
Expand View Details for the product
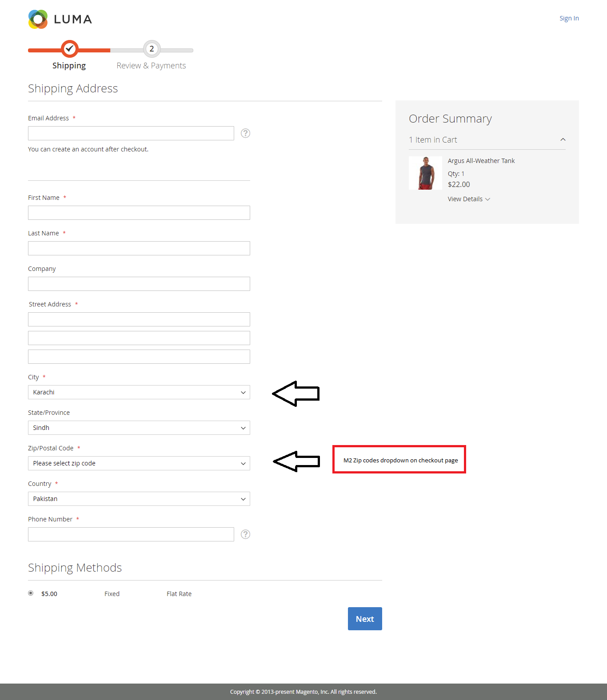(469, 199)
